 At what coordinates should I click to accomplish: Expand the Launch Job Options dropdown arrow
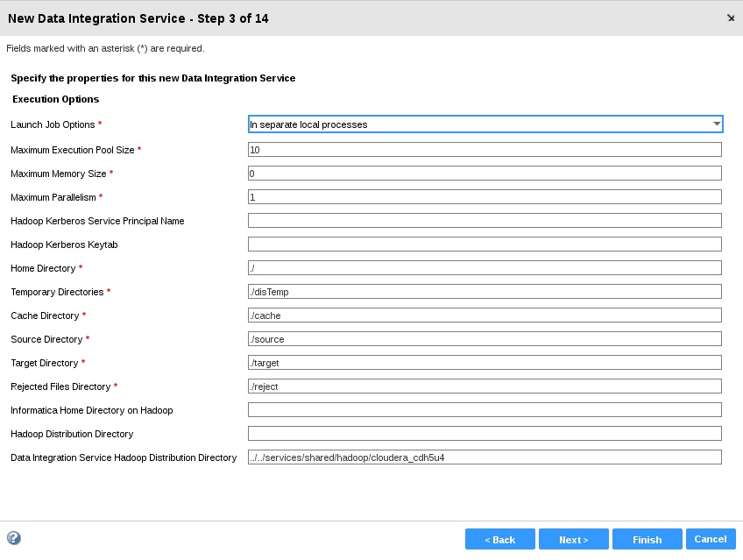(717, 124)
